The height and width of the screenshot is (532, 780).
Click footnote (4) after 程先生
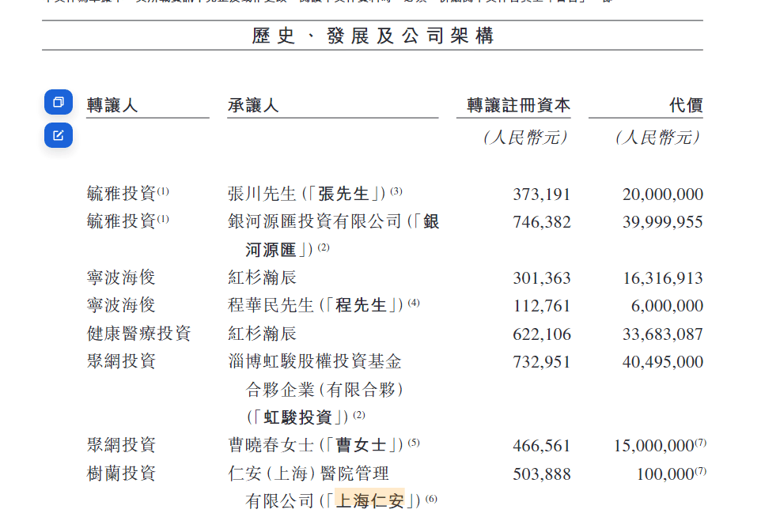(414, 303)
